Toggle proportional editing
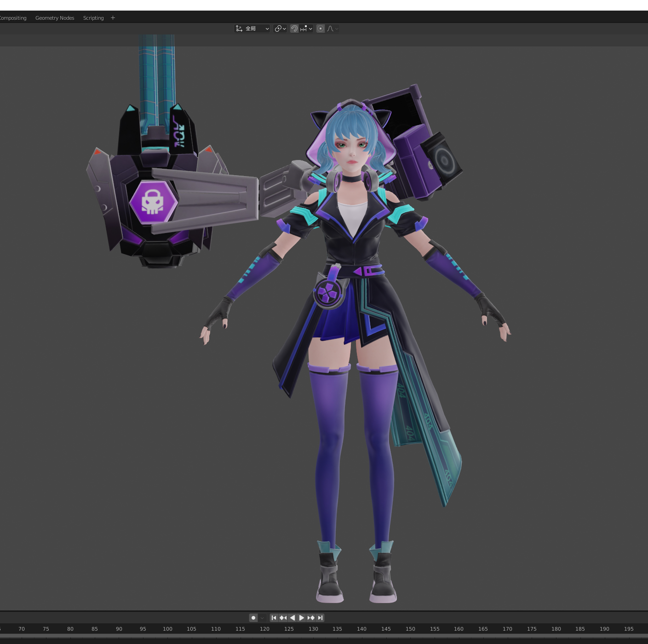Image resolution: width=648 pixels, height=644 pixels. [321, 28]
